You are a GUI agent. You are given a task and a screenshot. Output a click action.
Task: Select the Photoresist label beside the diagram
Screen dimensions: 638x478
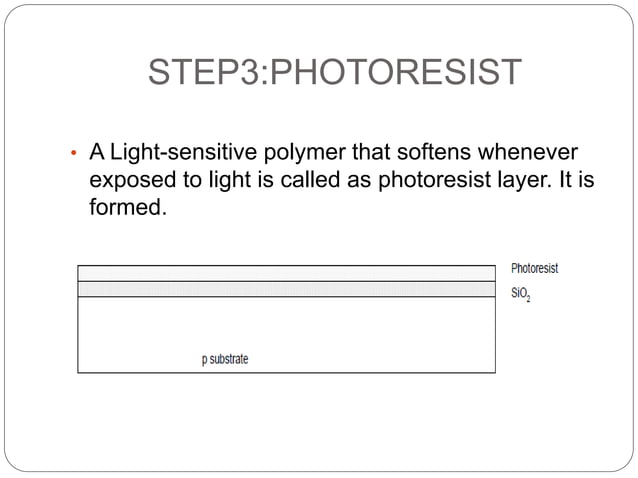(x=535, y=268)
